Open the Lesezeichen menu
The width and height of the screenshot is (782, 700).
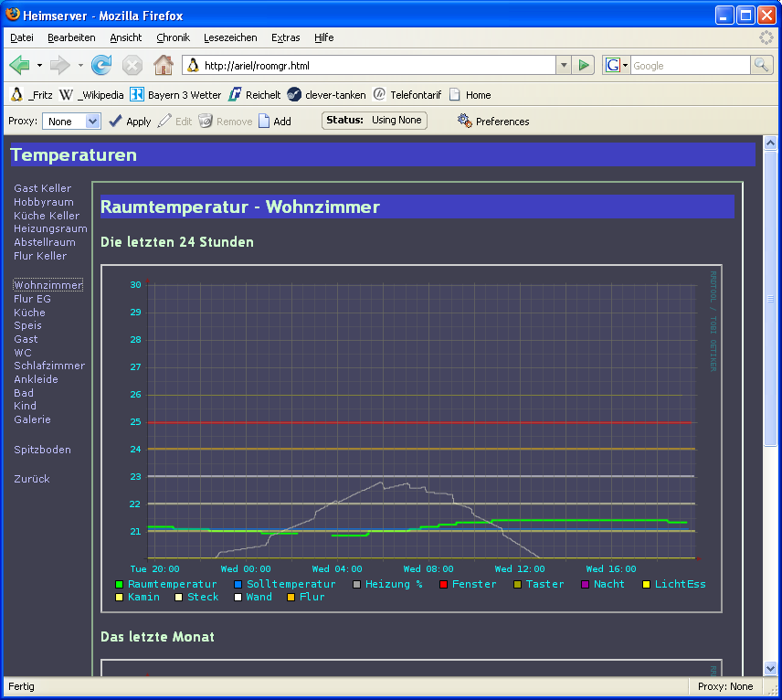click(x=230, y=37)
